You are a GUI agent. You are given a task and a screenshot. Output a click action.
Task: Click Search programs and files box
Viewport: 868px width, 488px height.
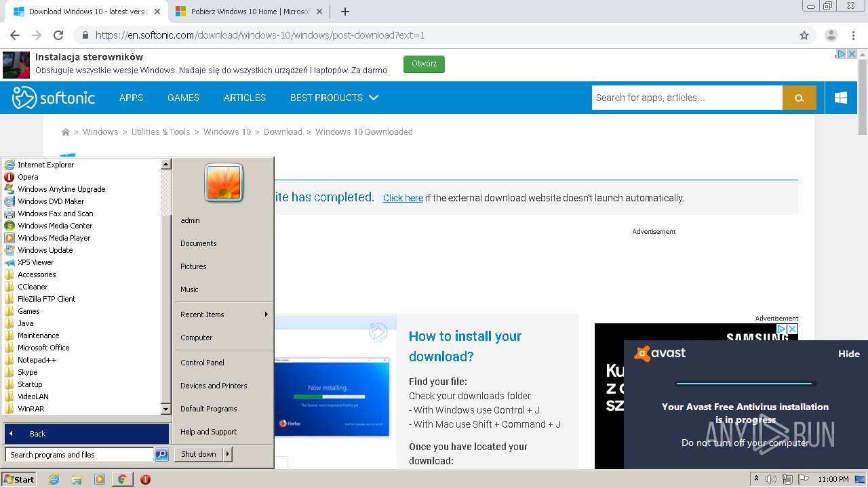coord(79,455)
